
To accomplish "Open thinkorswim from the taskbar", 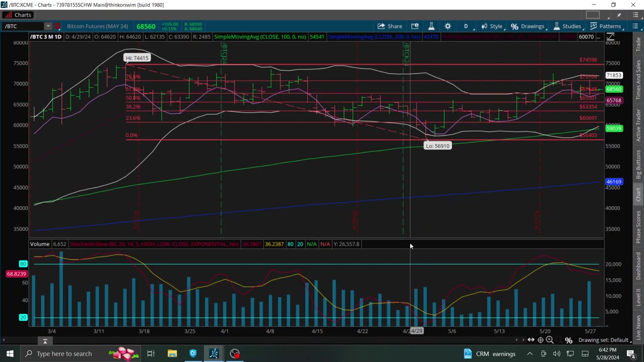I will click(214, 353).
